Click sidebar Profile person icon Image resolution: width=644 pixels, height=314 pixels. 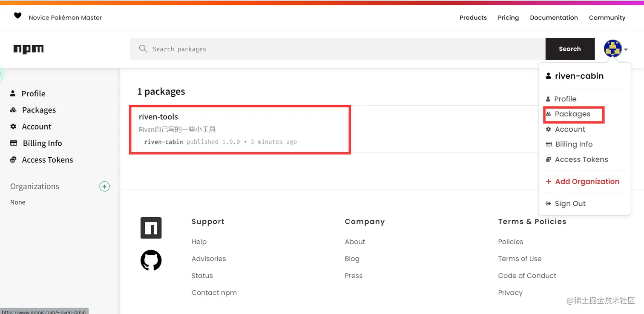13,93
